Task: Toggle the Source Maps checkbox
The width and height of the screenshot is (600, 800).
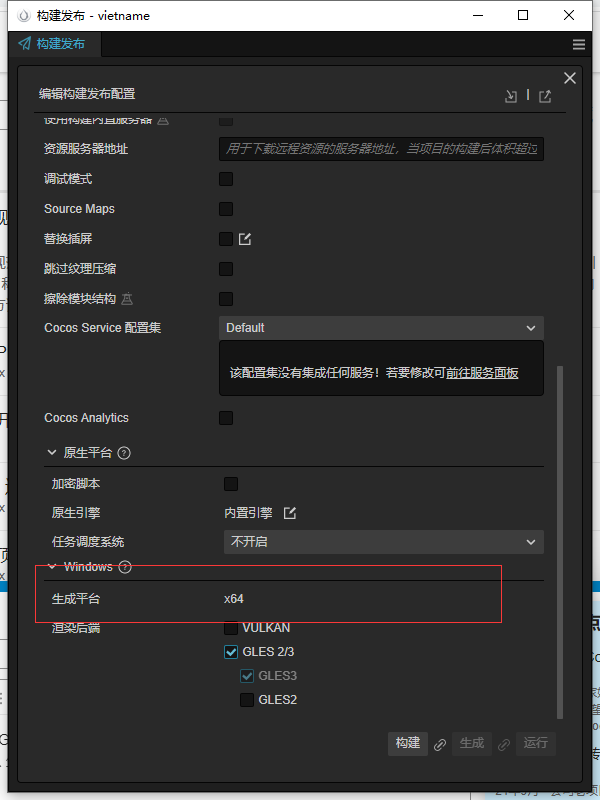Action: pyautogui.click(x=226, y=209)
